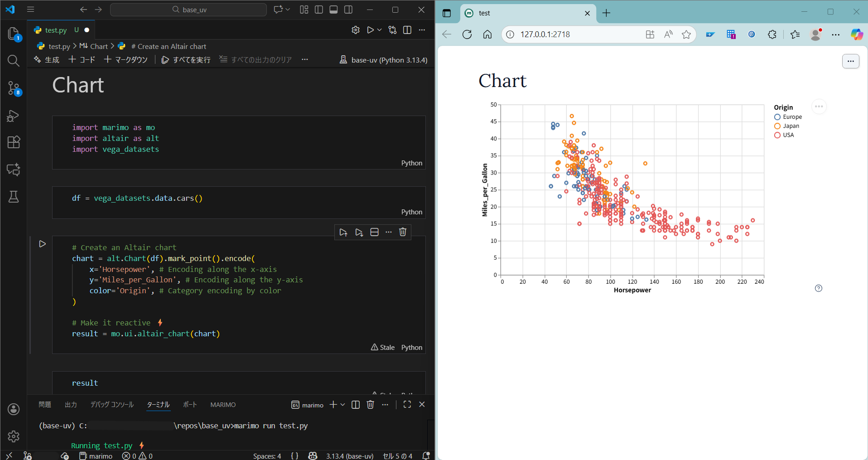The width and height of the screenshot is (868, 460).
Task: Toggle the secondary sidebar visibility
Action: 349,9
